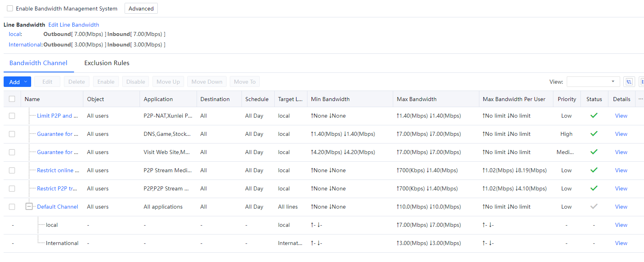Viewport: 644px width, 262px height.
Task: Click View link for International sub-channel
Action: pyautogui.click(x=621, y=243)
